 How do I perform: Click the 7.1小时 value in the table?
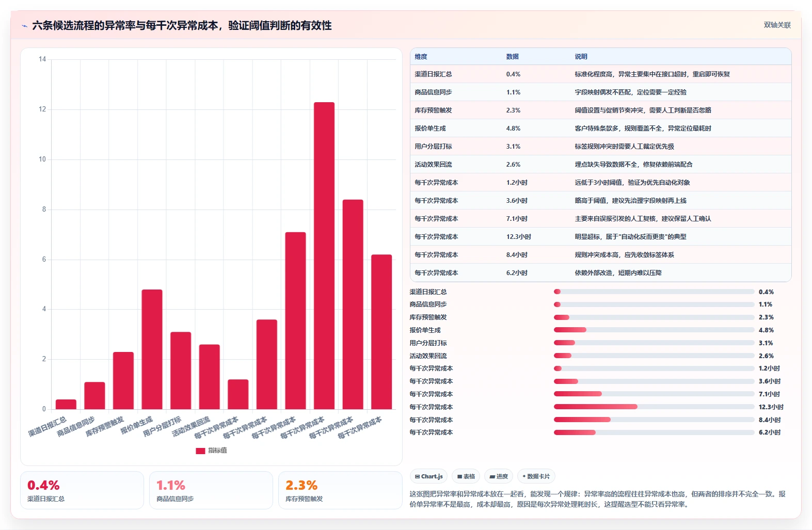[517, 219]
